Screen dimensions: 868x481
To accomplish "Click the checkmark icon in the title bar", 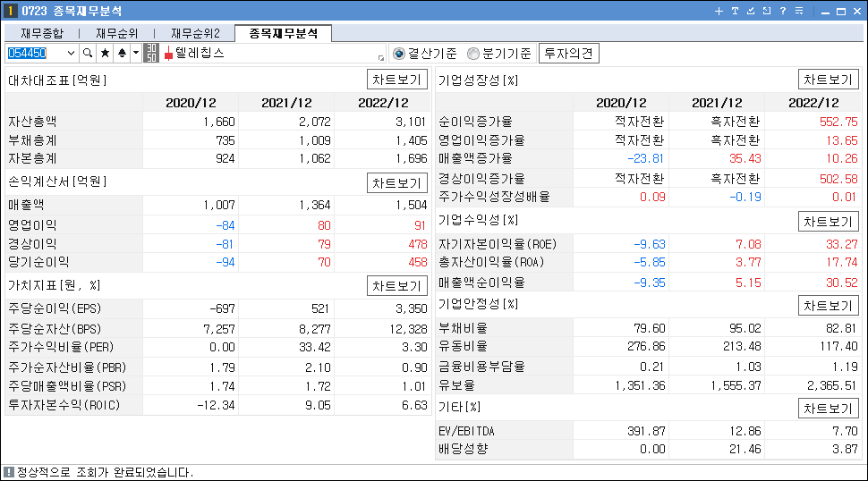I will (x=751, y=11).
